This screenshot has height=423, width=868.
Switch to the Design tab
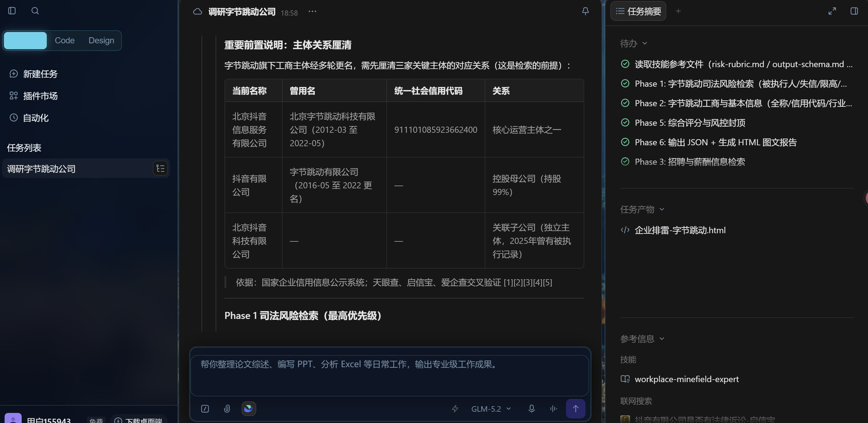point(101,40)
